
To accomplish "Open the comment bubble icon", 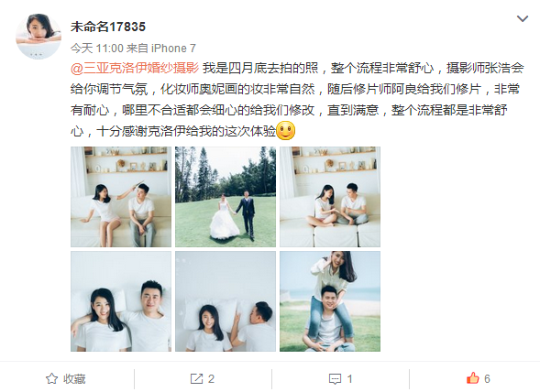I will click(x=335, y=379).
